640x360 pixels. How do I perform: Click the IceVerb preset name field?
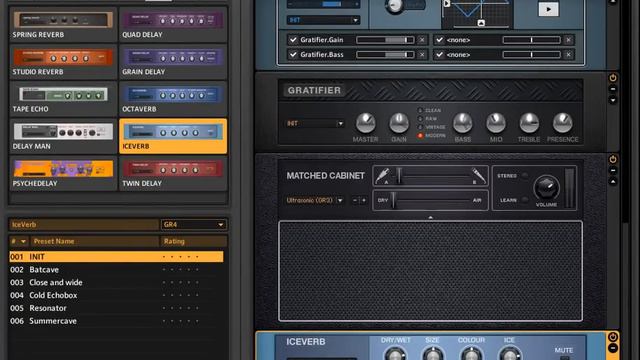point(84,224)
